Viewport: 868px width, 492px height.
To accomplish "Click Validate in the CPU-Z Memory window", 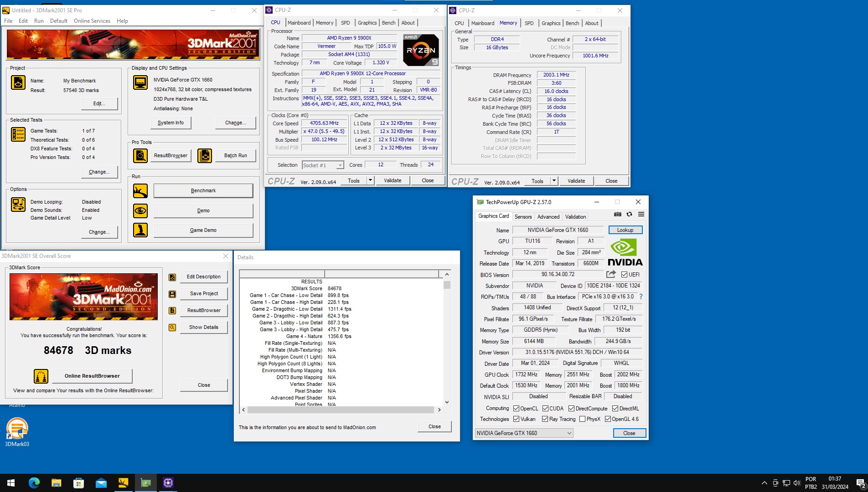I will [576, 181].
